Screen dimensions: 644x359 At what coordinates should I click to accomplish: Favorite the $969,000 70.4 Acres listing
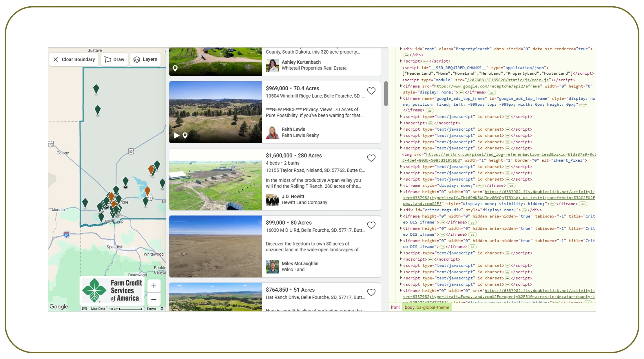click(x=371, y=91)
